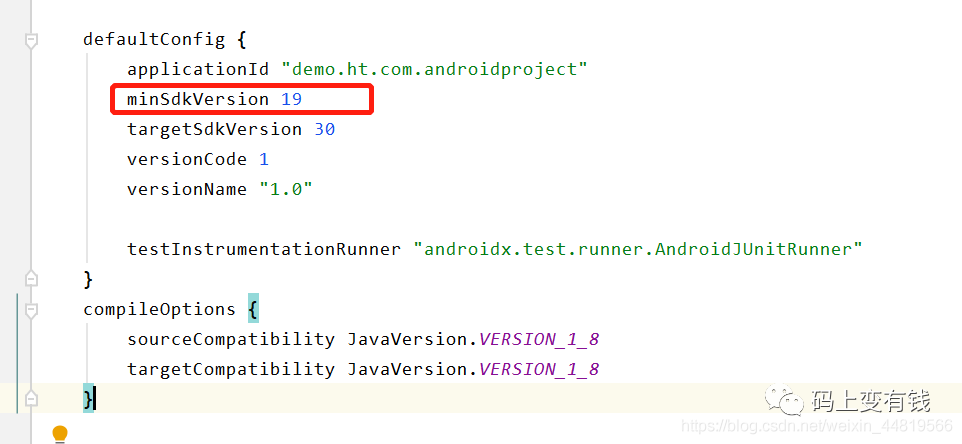Click opening brace after defaultConfig
This screenshot has width=962, height=444.
point(242,40)
